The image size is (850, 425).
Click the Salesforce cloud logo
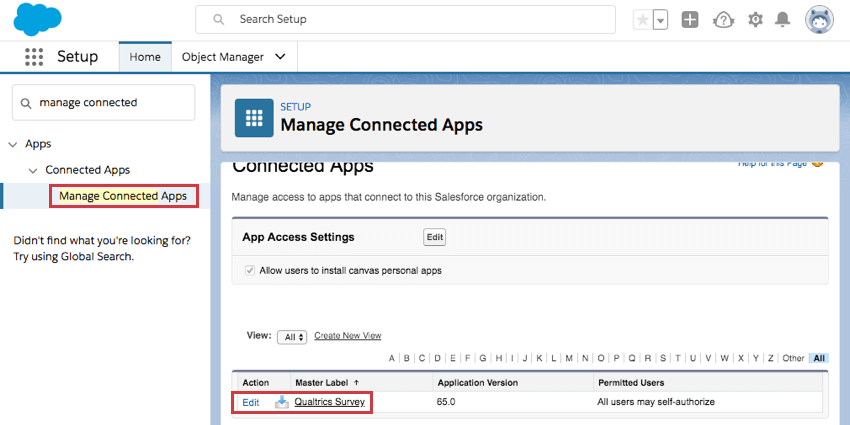[x=37, y=19]
